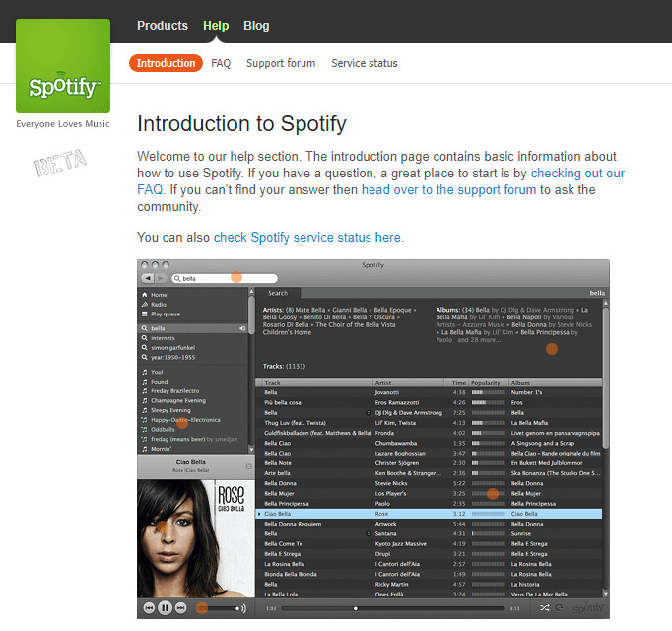Click the next track button

[181, 608]
